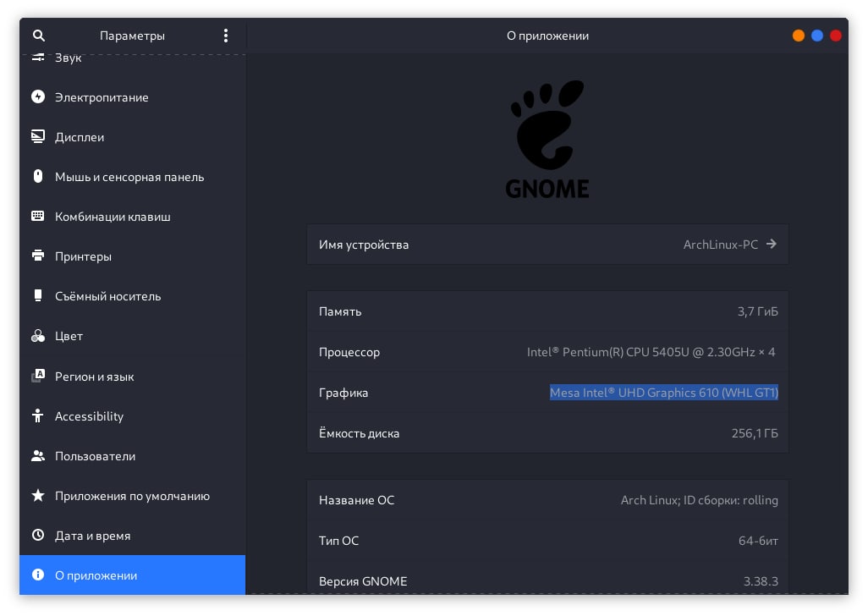Click the Параметры title in header
Screen dimensions: 868x616
(x=132, y=36)
